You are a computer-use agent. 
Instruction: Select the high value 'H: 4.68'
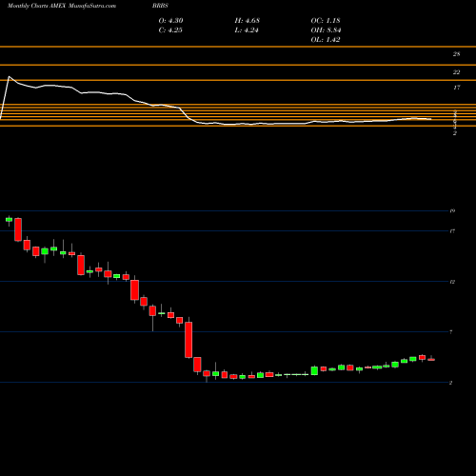(x=248, y=21)
